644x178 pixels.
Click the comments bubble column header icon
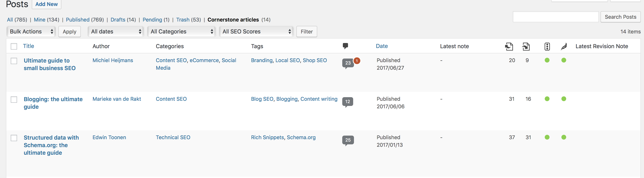pos(345,46)
